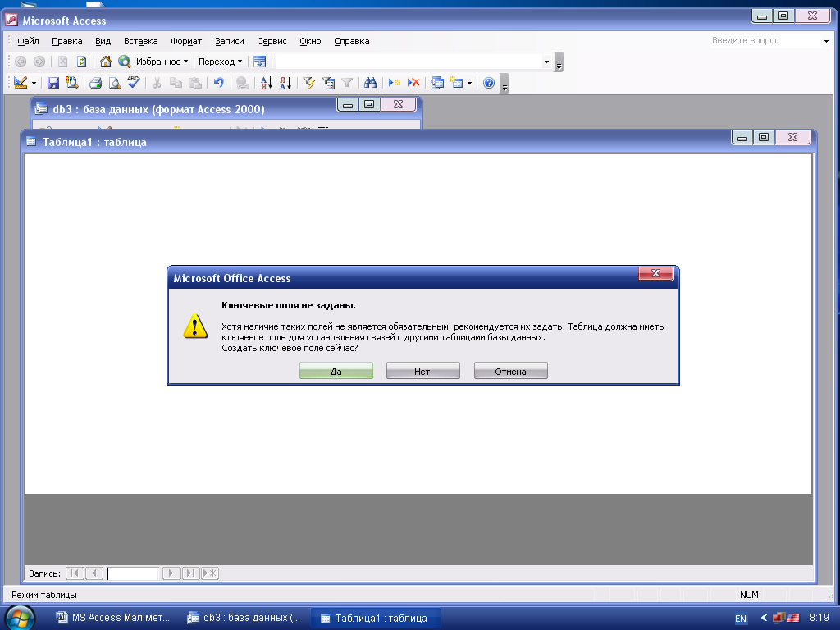Click the Sort Ascending icon
This screenshot has width=840, height=630.
(267, 83)
